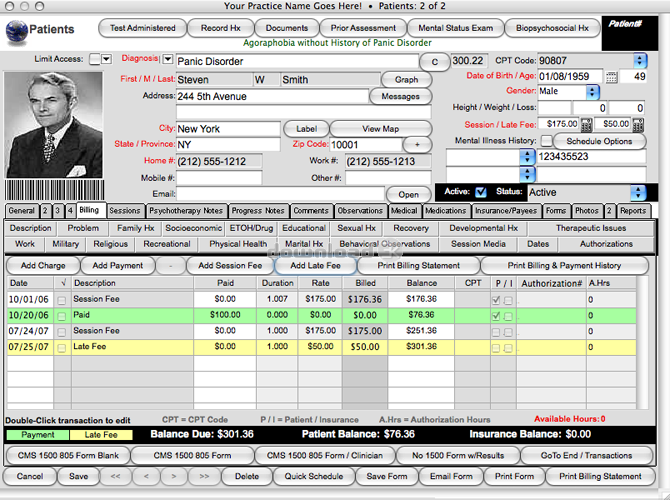This screenshot has height=500, width=670.
Task: Check the 10/20/06 Paid row checkbox
Action: coord(62,316)
